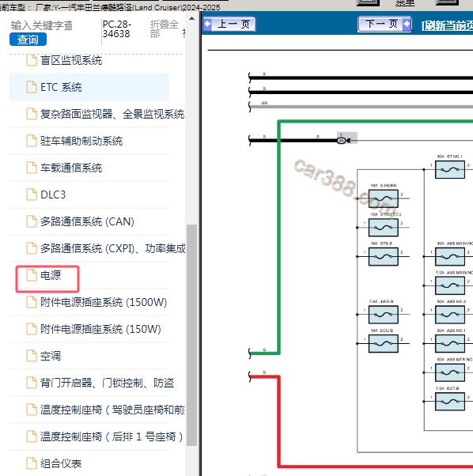Go to previous page with 上一页
This screenshot has width=473, height=476.
[229, 24]
